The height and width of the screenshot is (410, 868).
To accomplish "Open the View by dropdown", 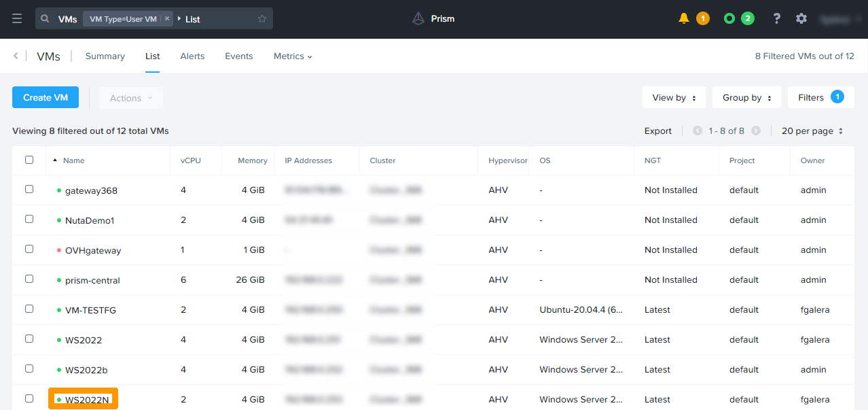I will (x=674, y=97).
